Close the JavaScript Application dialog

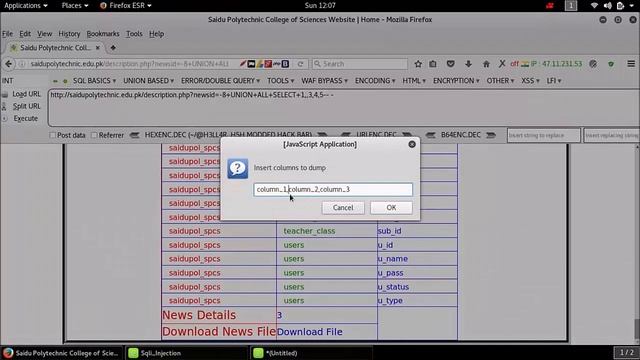click(x=412, y=144)
